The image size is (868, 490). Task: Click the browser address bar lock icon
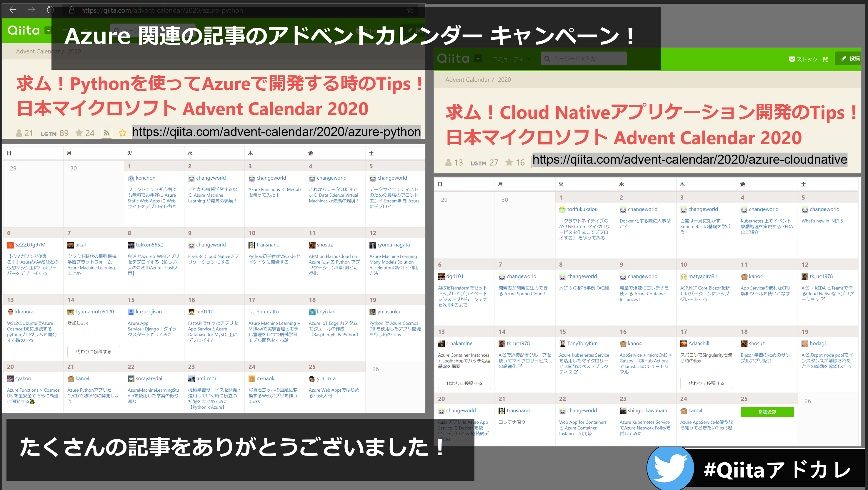72,10
